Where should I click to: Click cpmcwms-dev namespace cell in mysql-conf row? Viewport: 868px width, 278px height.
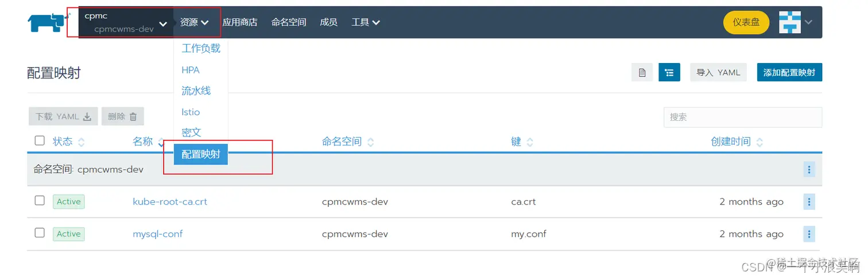355,234
